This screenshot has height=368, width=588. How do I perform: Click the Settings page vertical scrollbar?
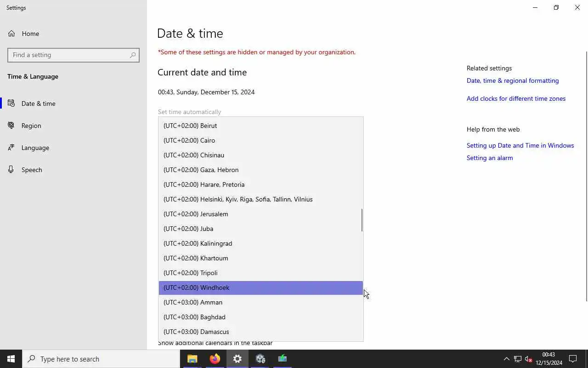click(586, 176)
